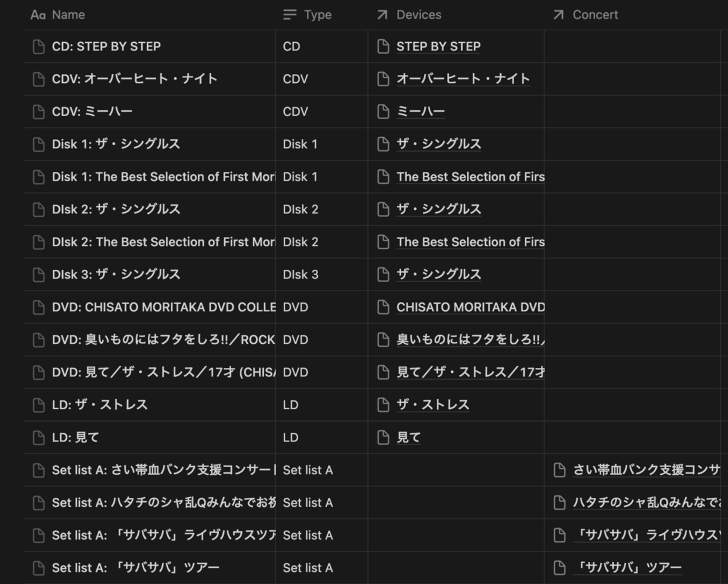
Task: Select the DVD: 見て/ザ・ストレス name cell
Action: point(150,372)
